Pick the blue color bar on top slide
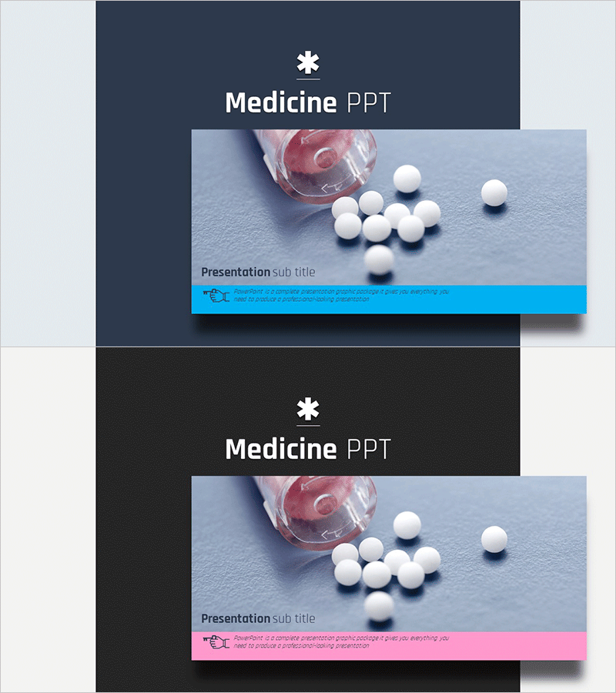The height and width of the screenshot is (693, 616). pos(389,300)
